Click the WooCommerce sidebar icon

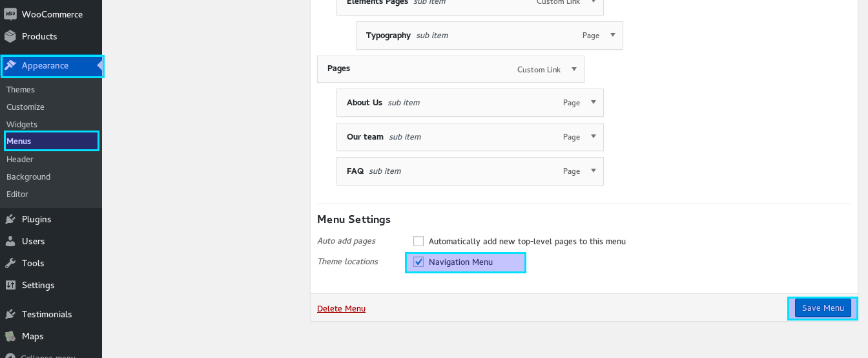[10, 14]
